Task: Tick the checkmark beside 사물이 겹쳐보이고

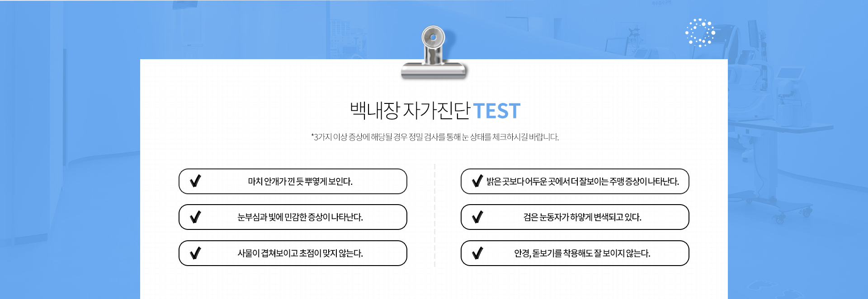Action: coord(195,253)
